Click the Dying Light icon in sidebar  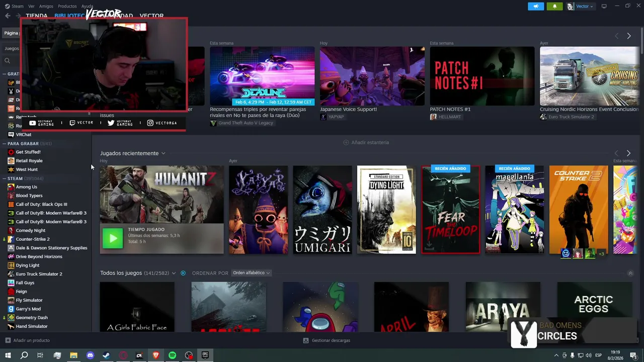point(11,265)
